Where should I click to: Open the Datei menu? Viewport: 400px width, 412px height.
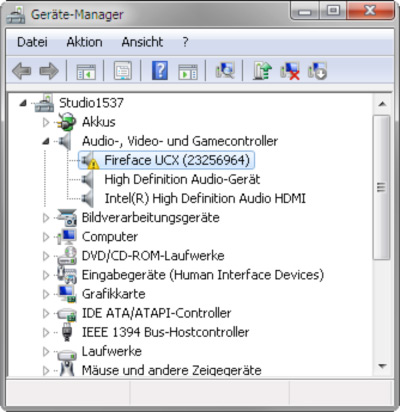click(x=32, y=42)
